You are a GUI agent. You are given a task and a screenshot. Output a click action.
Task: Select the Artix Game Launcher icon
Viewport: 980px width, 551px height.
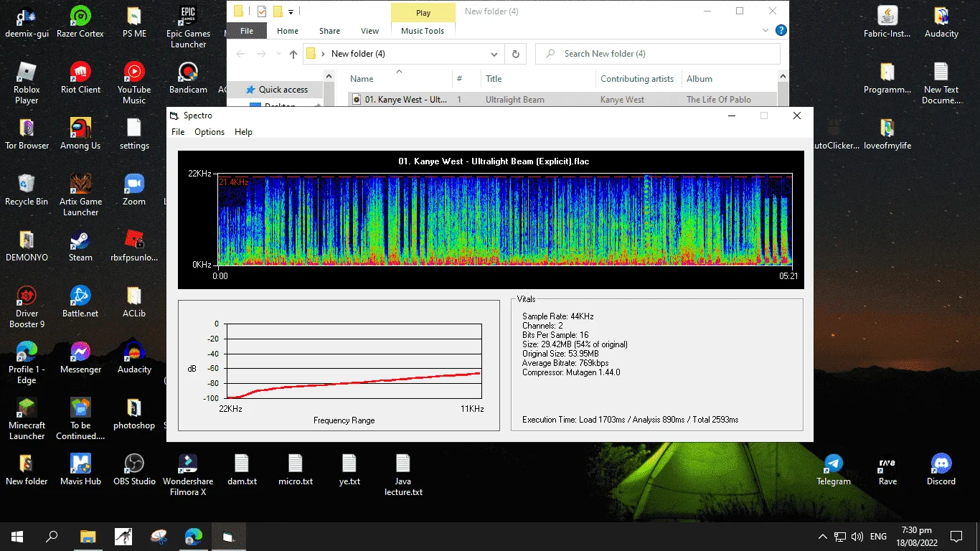tap(80, 194)
